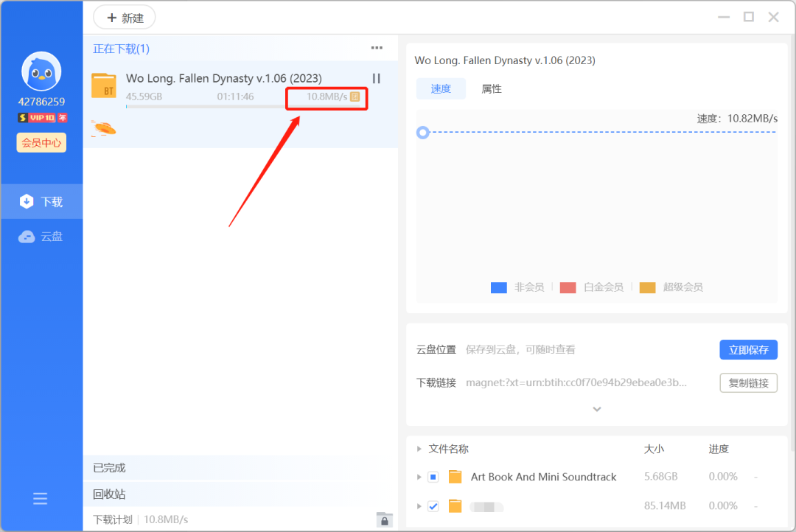Click the lock icon at bottom
Image resolution: width=796 pixels, height=532 pixels.
click(384, 519)
